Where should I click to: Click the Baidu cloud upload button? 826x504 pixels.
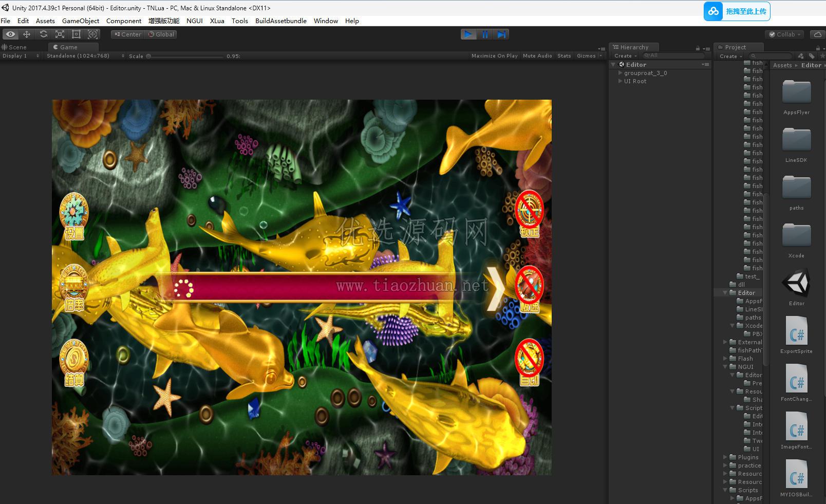(737, 11)
